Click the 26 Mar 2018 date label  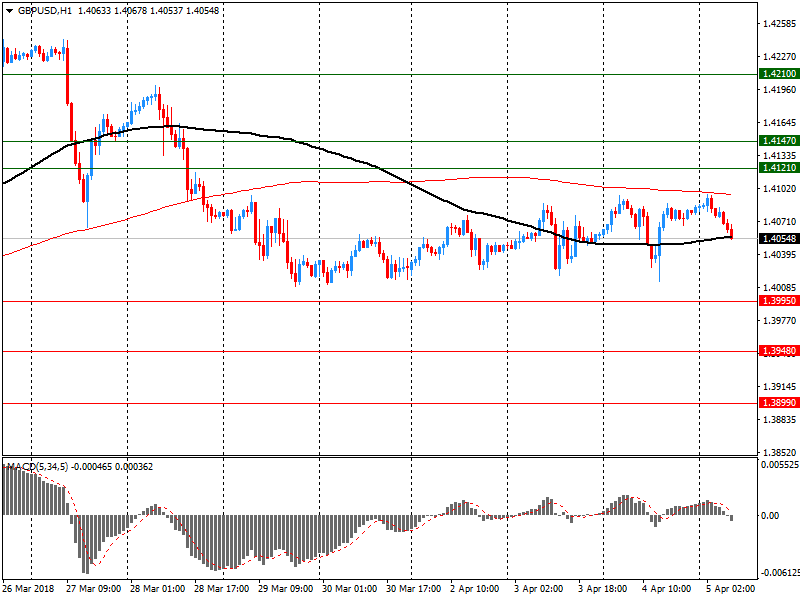(28, 588)
